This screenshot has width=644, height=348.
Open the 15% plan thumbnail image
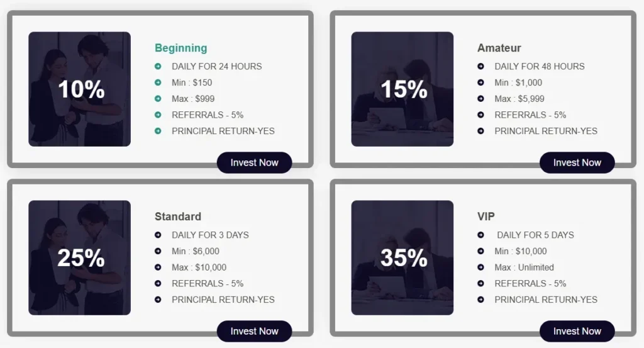[402, 89]
